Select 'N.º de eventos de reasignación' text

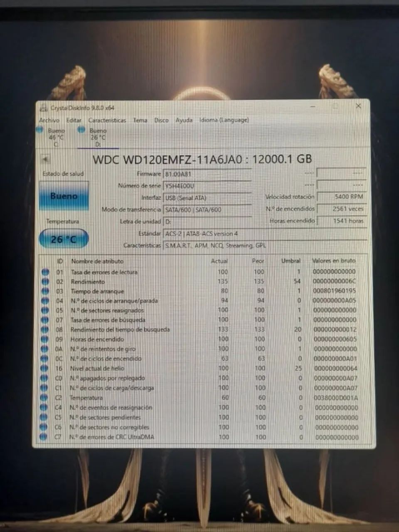click(111, 408)
